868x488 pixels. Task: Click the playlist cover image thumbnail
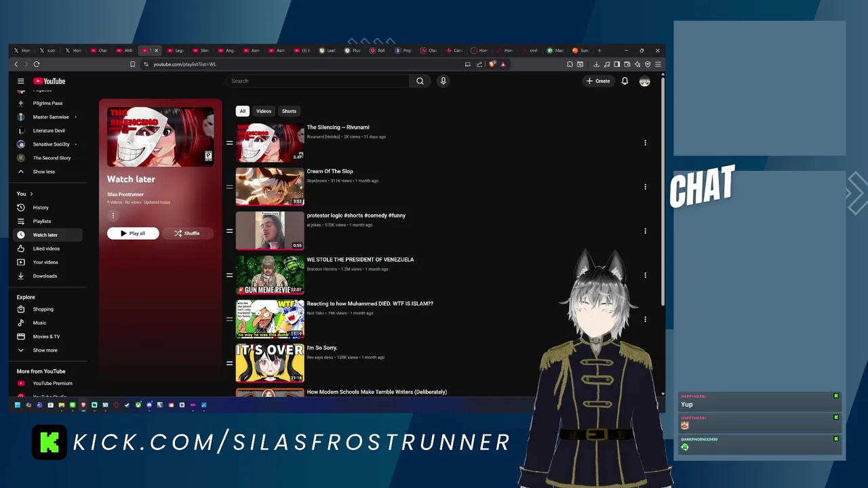[x=160, y=137]
